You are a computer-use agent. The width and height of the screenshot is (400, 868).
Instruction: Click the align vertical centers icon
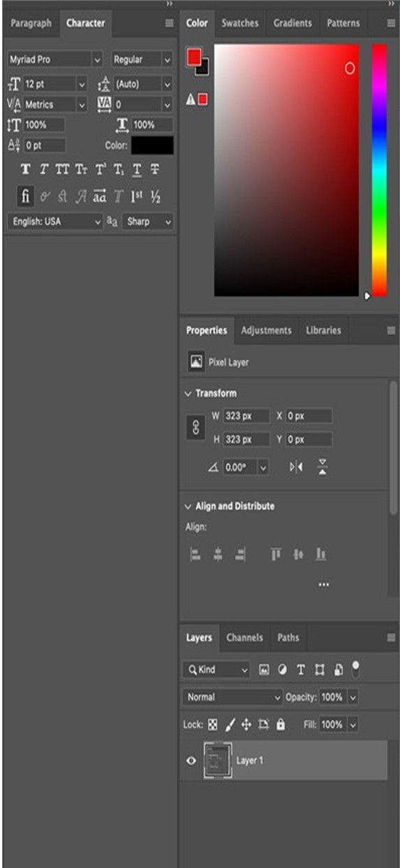pos(298,554)
